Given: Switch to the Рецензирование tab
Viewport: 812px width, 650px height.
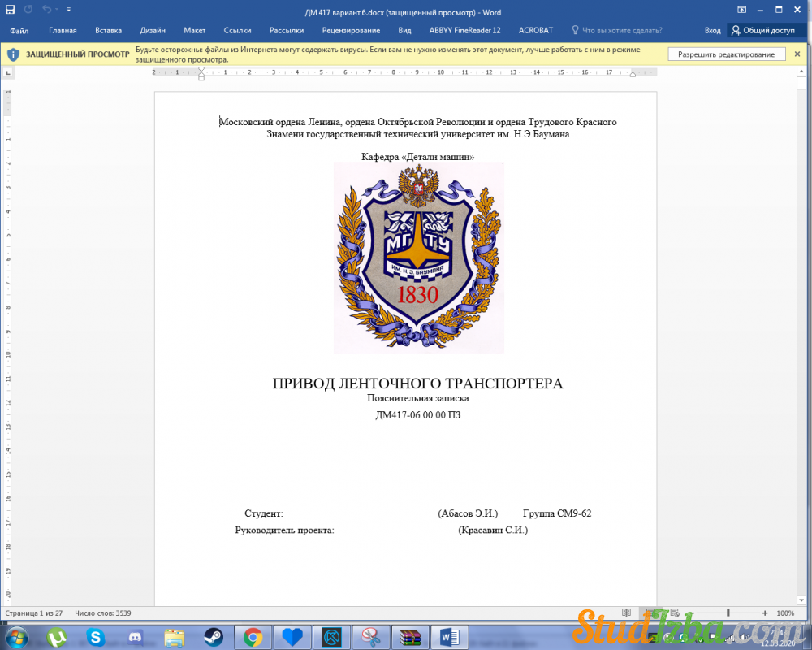Looking at the screenshot, I should point(351,31).
